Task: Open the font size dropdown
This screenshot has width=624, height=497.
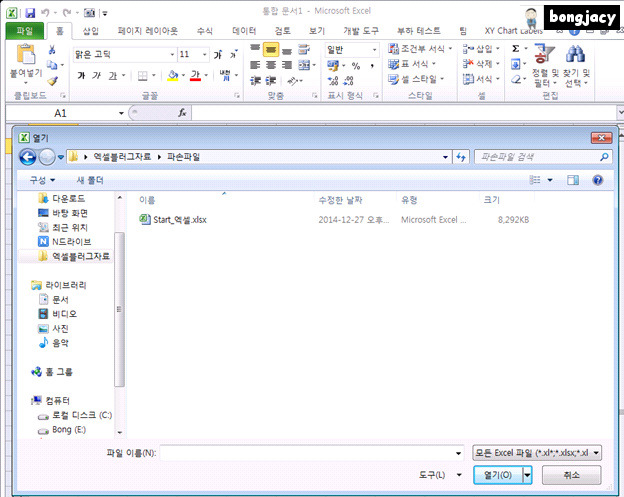Action: point(205,54)
